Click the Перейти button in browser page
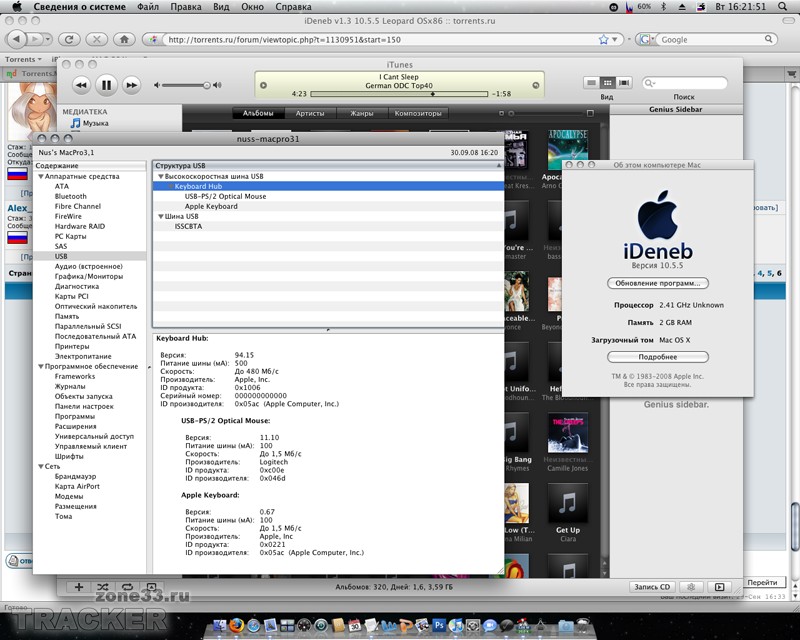Image resolution: width=800 pixels, height=640 pixels. [x=762, y=582]
